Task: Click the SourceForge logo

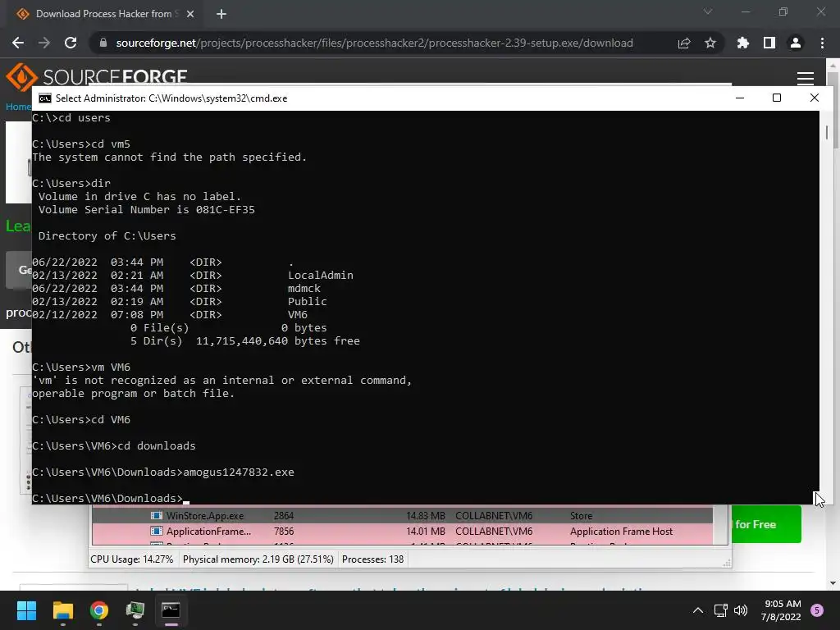Action: point(97,76)
